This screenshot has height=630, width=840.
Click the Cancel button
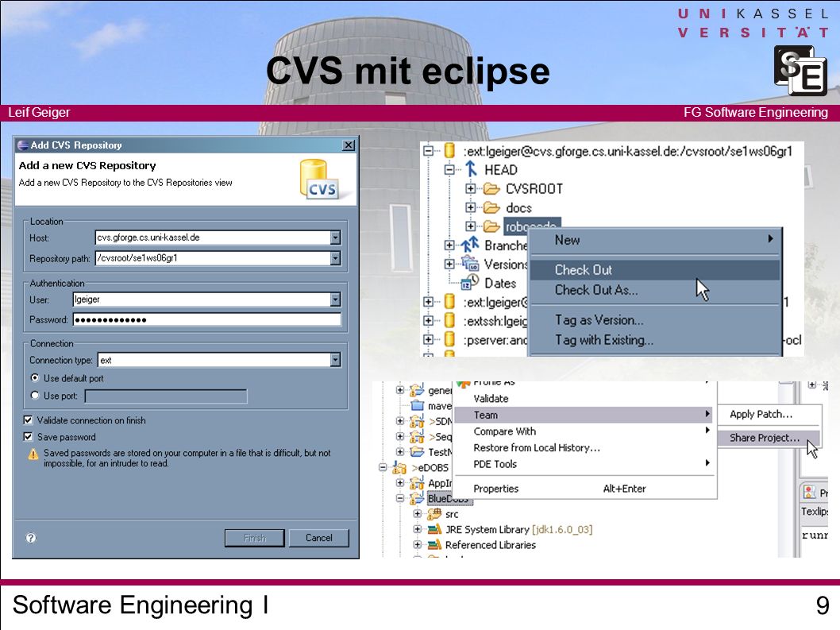tap(318, 538)
